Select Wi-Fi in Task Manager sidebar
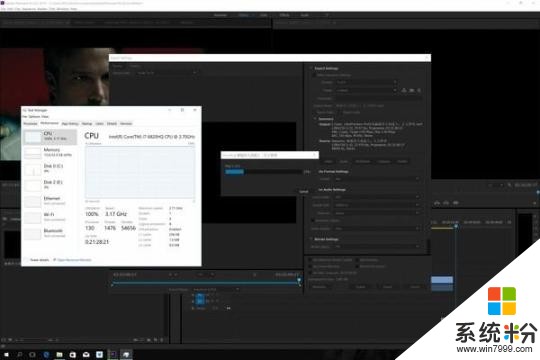Image resolution: width=540 pixels, height=360 pixels. 50,217
